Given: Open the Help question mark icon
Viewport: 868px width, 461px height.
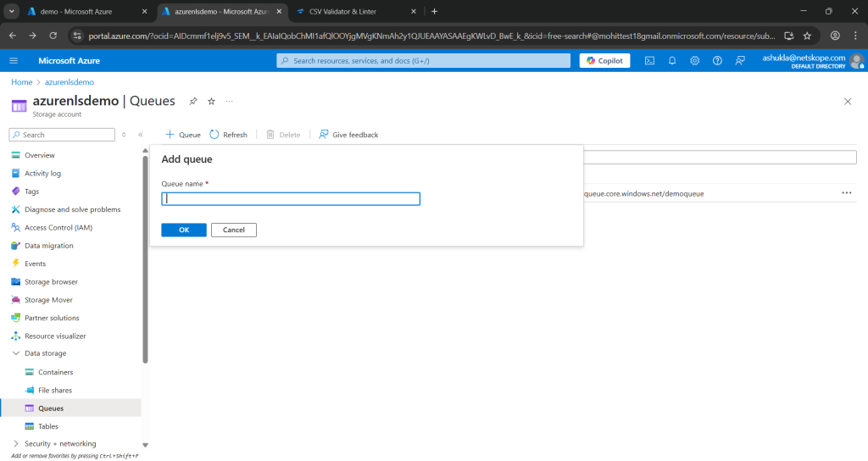Looking at the screenshot, I should click(x=717, y=61).
